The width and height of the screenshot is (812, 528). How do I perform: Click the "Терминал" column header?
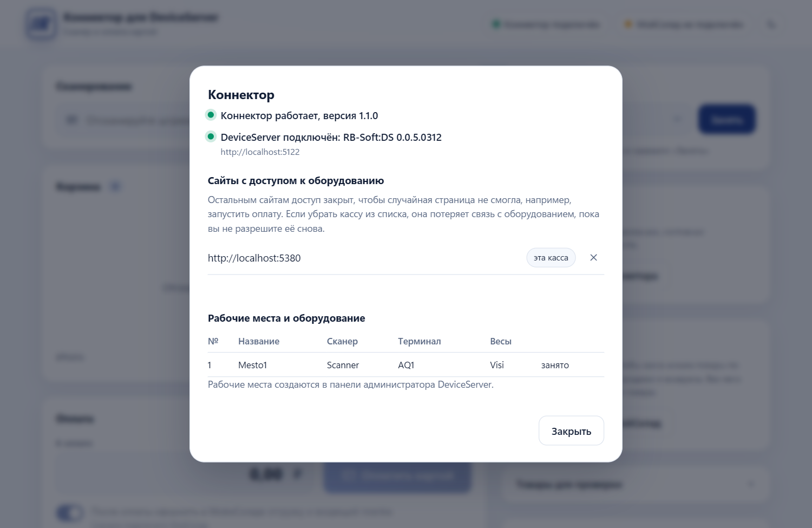(420, 341)
